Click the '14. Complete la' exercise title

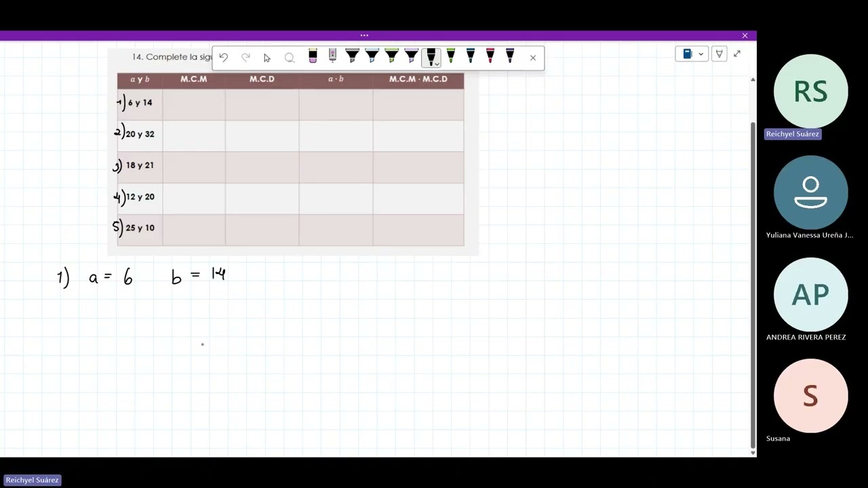172,57
